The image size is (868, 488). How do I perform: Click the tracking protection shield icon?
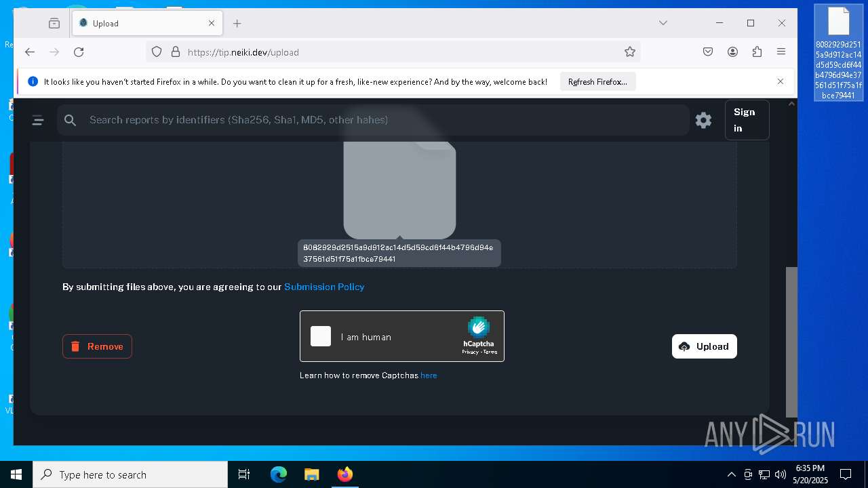tap(157, 52)
